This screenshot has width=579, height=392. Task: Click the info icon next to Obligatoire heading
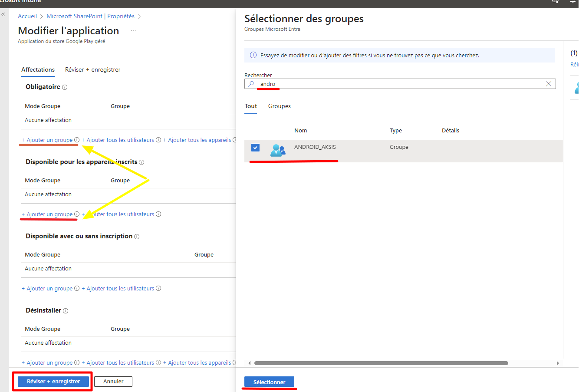[x=65, y=87]
